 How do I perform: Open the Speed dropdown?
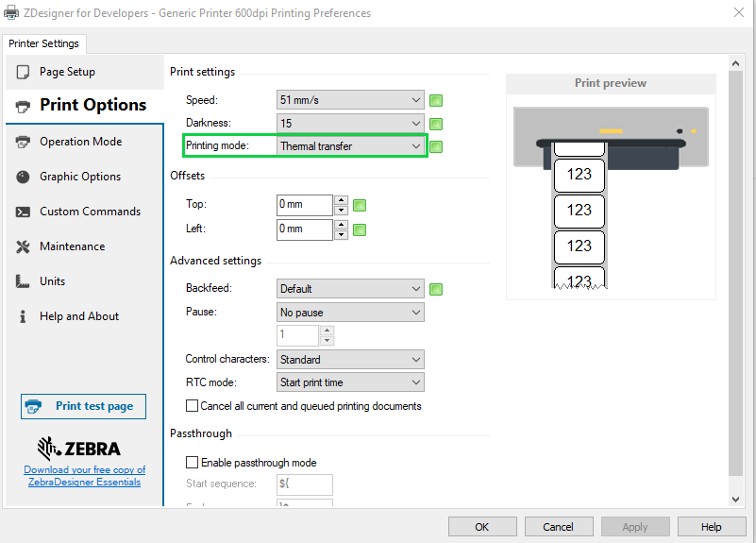350,100
